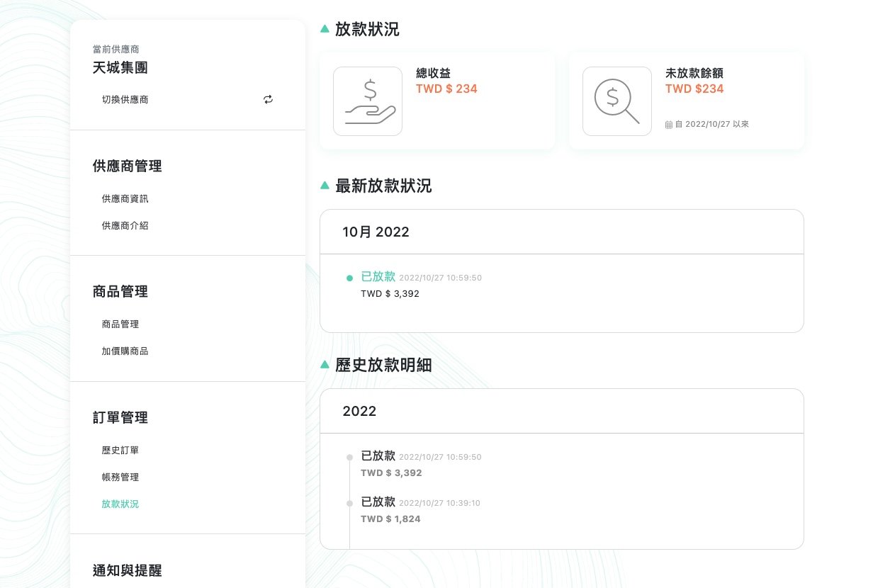The width and height of the screenshot is (873, 588).
Task: Click the 切換供應商 link
Action: [x=125, y=100]
